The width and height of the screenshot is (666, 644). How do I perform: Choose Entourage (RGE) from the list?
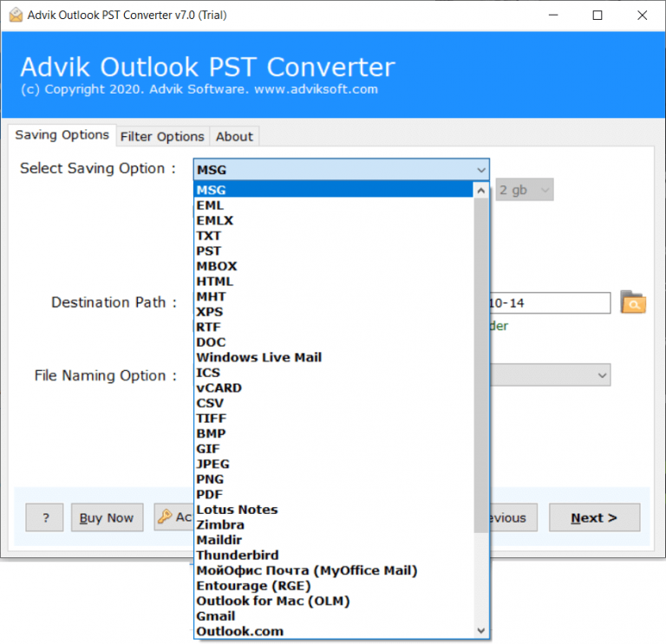(x=334, y=586)
